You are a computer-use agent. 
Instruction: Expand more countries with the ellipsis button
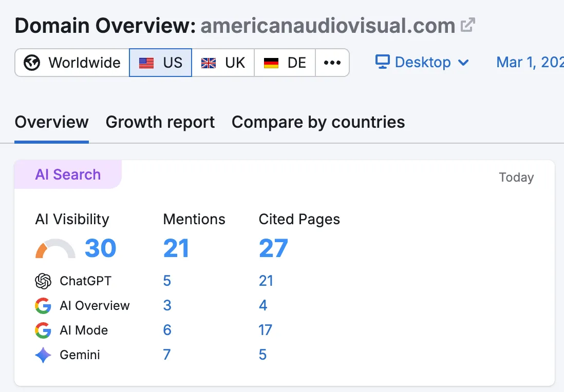click(332, 62)
